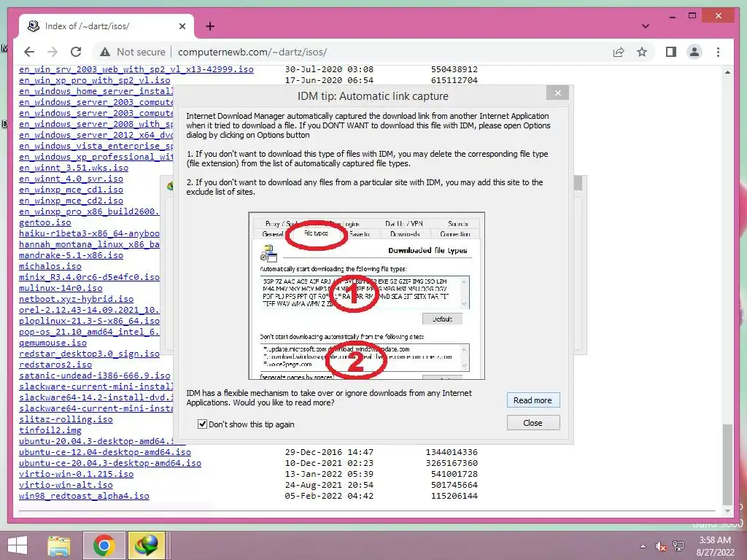The width and height of the screenshot is (747, 560).
Task: Download en_winxp_mce_cd2.iso
Action: (x=71, y=201)
